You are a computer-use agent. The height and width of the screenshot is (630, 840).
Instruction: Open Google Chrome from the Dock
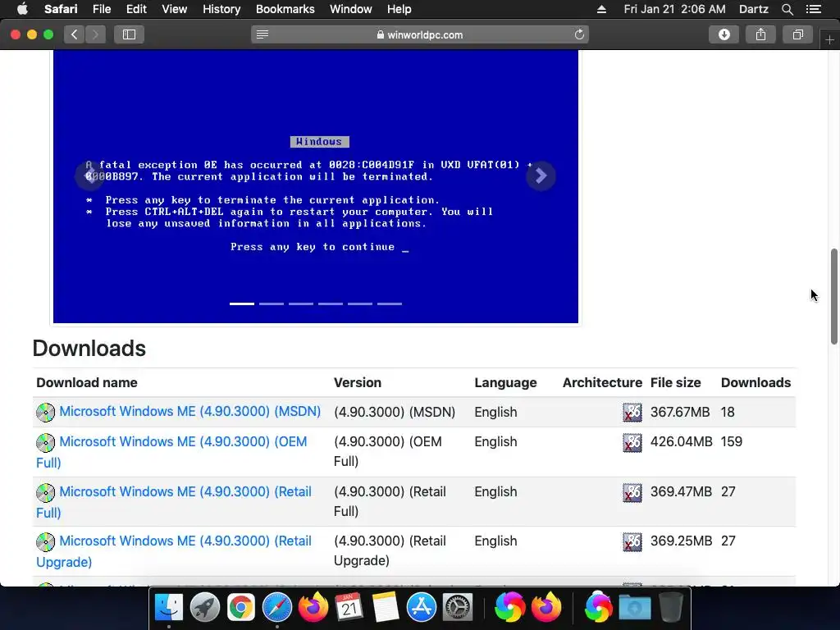(240, 608)
